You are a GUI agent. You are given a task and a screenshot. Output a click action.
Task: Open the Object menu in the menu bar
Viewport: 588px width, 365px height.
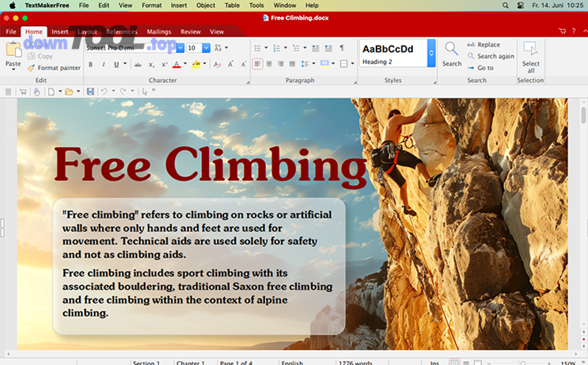click(x=206, y=5)
